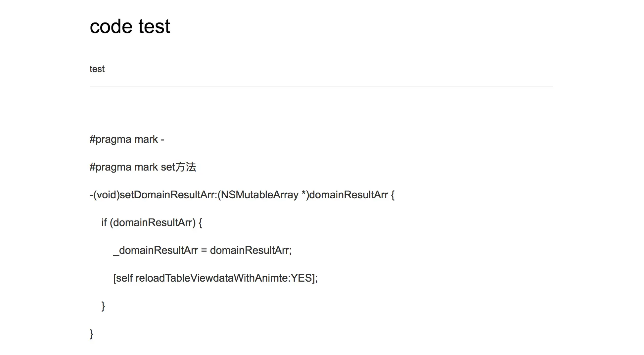Click the asterisk after NSMutableArray
Viewport: 644px width, 355px height.
point(304,194)
